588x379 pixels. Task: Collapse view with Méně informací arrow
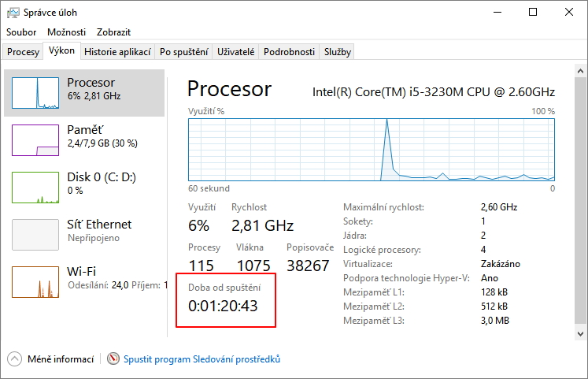[14, 359]
